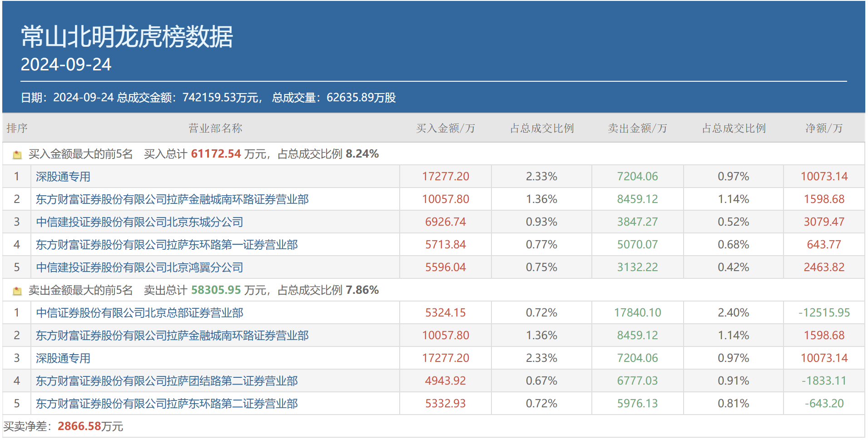Select 东方财富证券拉萨东环路第一证券营业部 link
The width and height of the screenshot is (868, 440).
tap(167, 245)
